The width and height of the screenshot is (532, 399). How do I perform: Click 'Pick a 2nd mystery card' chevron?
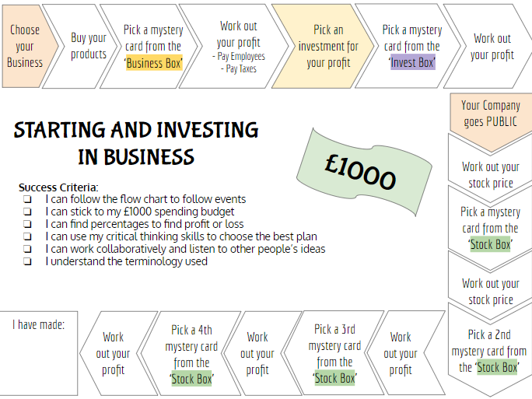[489, 351]
